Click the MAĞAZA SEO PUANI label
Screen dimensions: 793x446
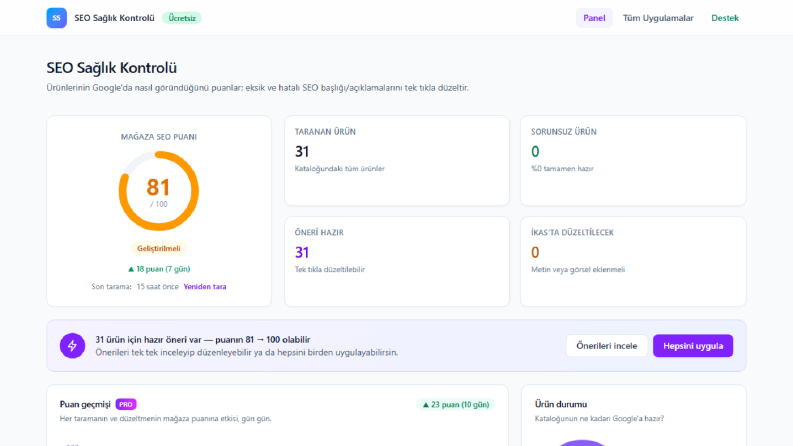(x=159, y=137)
